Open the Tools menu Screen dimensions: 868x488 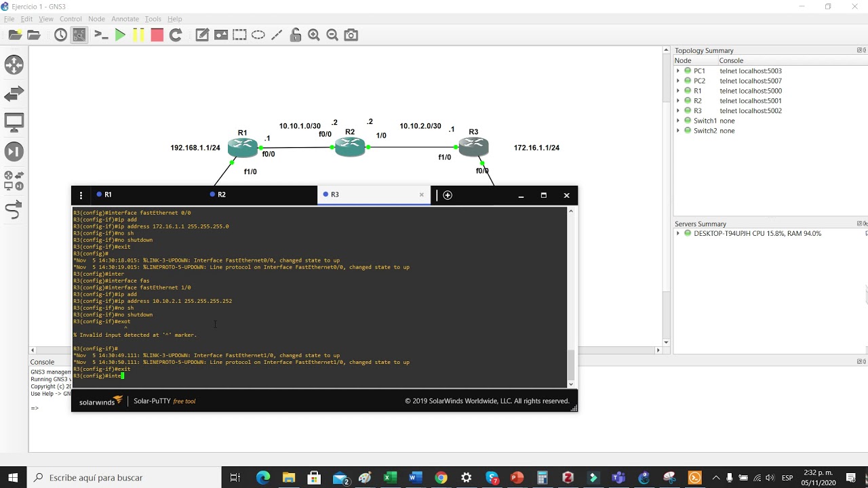coord(153,19)
